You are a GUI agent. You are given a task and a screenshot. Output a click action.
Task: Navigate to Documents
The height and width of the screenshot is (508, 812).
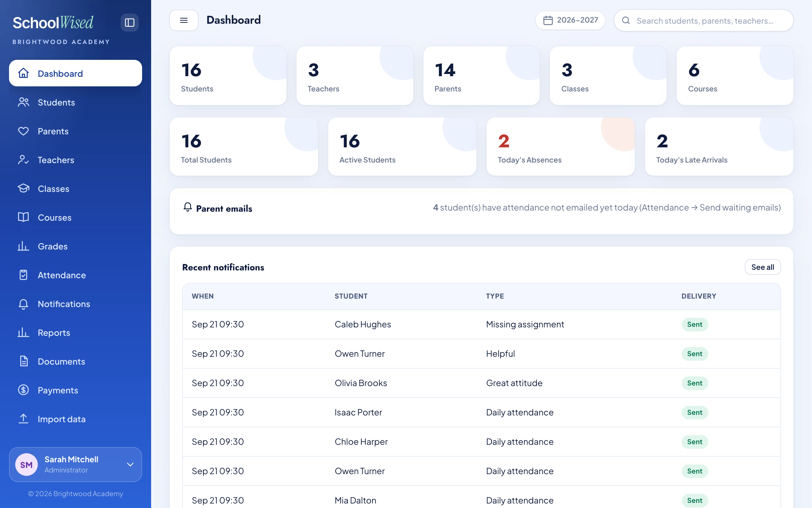[76, 361]
